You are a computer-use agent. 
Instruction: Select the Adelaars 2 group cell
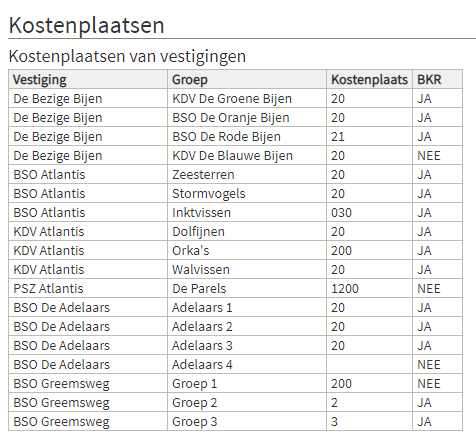pyautogui.click(x=247, y=326)
